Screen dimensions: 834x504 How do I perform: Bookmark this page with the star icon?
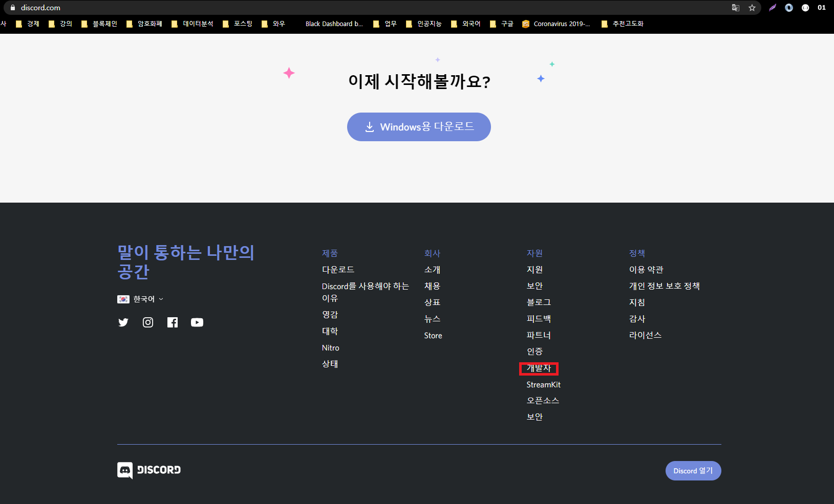(752, 8)
